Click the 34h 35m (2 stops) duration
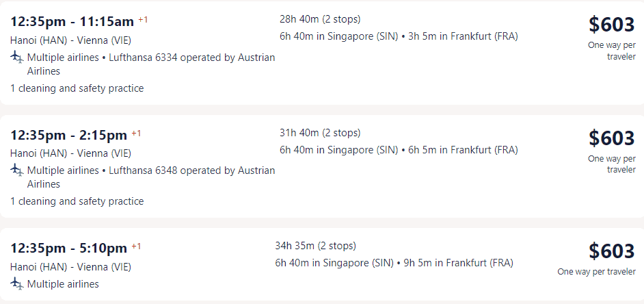Image resolution: width=644 pixels, height=304 pixels. point(315,246)
